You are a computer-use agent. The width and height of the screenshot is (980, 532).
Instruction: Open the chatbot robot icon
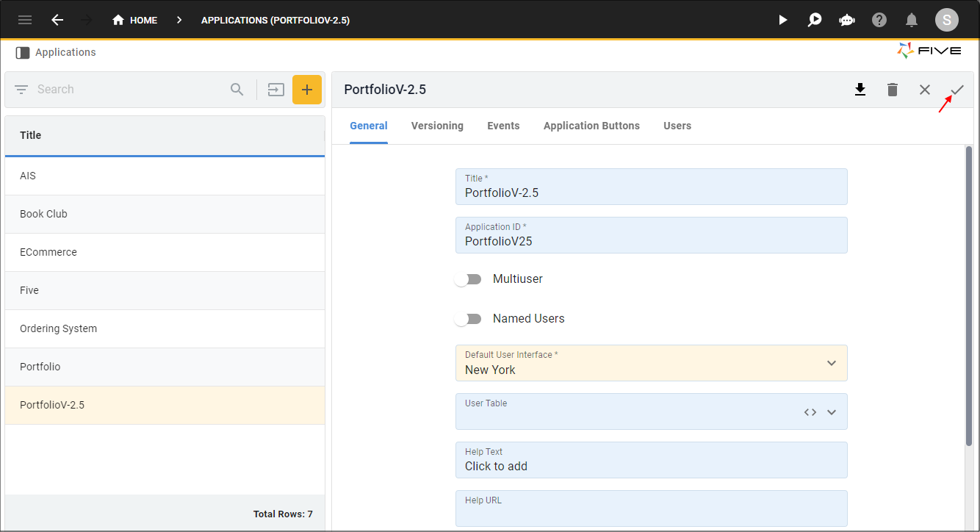(x=847, y=20)
